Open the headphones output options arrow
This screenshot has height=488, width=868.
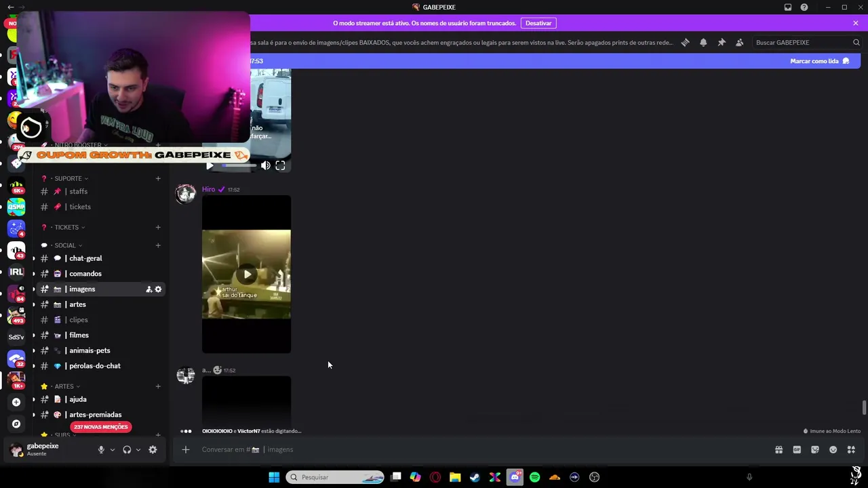point(138,449)
